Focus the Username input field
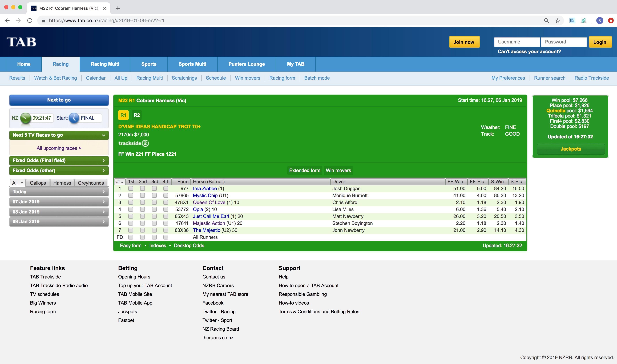 [517, 42]
